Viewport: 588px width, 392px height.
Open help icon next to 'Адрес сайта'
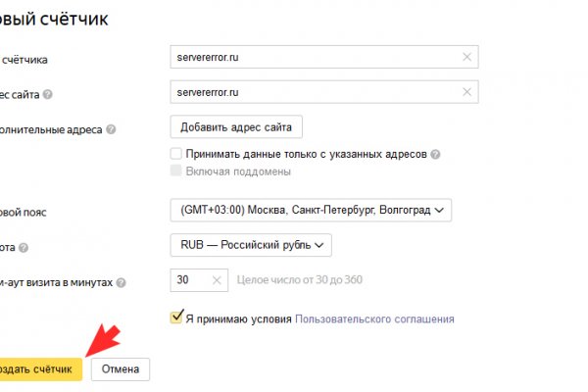(x=48, y=95)
